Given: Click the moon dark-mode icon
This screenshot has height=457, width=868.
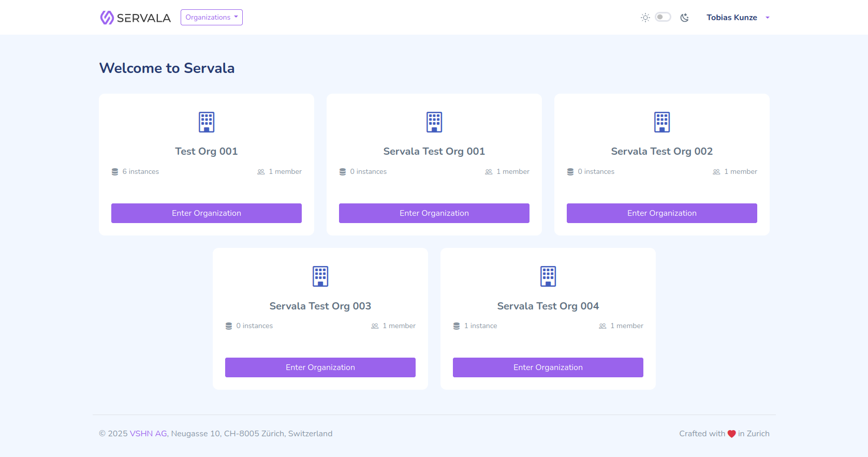Looking at the screenshot, I should point(684,18).
